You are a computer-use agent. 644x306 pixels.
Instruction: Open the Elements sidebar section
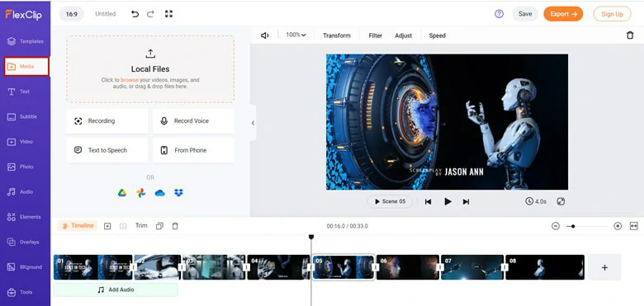(25, 217)
